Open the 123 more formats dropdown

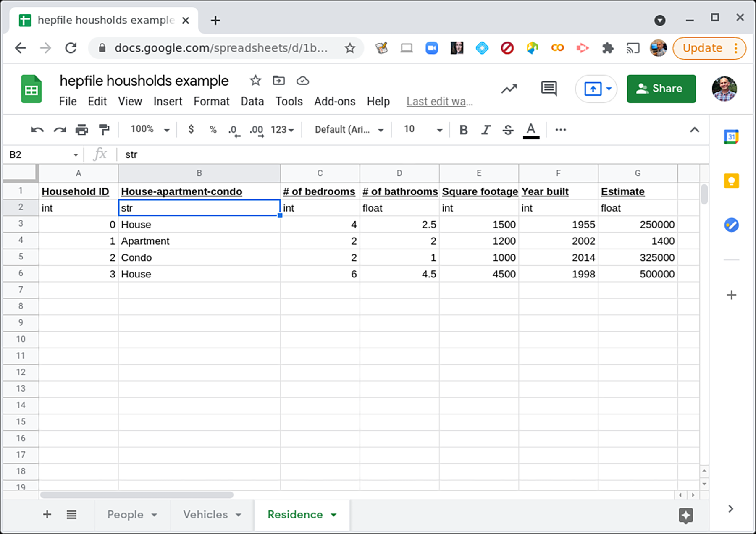282,129
